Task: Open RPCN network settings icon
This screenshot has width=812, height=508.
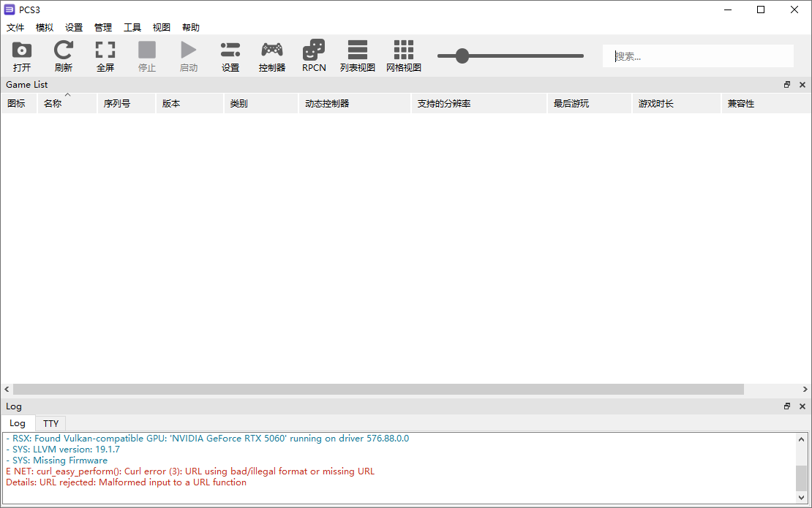Action: point(313,55)
